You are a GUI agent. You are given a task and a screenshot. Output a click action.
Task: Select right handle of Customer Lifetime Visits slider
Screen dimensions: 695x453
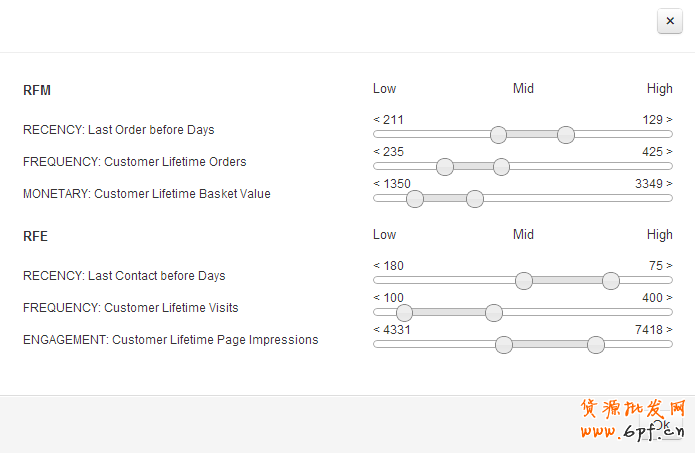pos(493,313)
